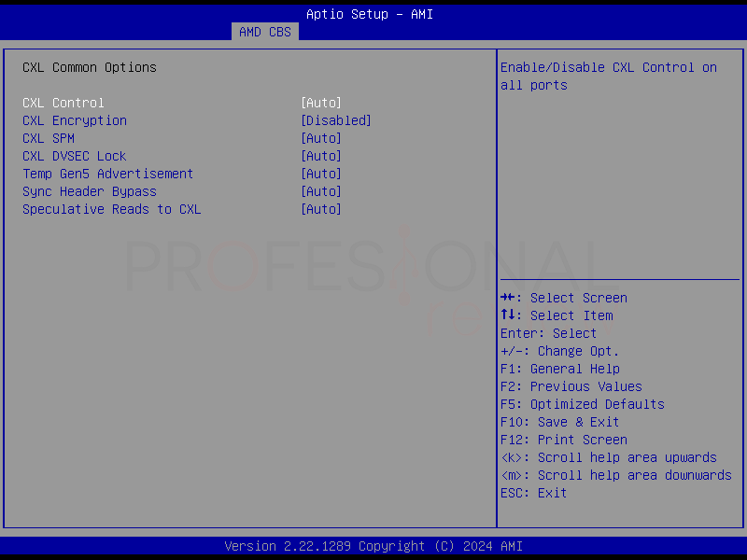Select the CXL Control option
This screenshot has height=560, width=747.
pyautogui.click(x=63, y=103)
